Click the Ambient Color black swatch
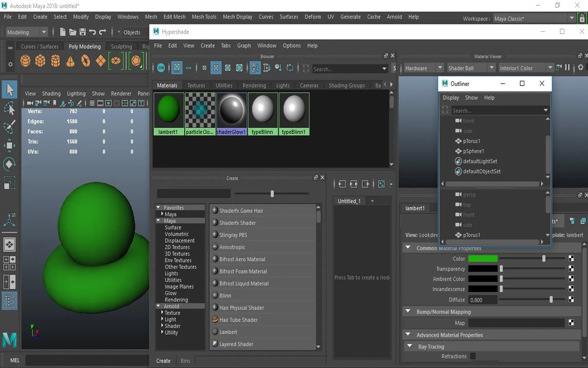This screenshot has width=588, height=368. [483, 279]
